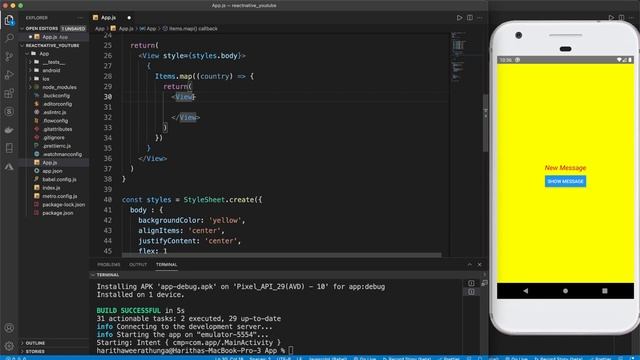Tap the emulator Home navigation button

click(x=565, y=291)
